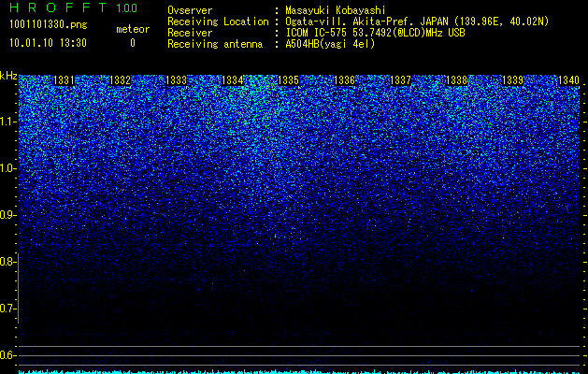Click the Receiving Location label

point(218,22)
